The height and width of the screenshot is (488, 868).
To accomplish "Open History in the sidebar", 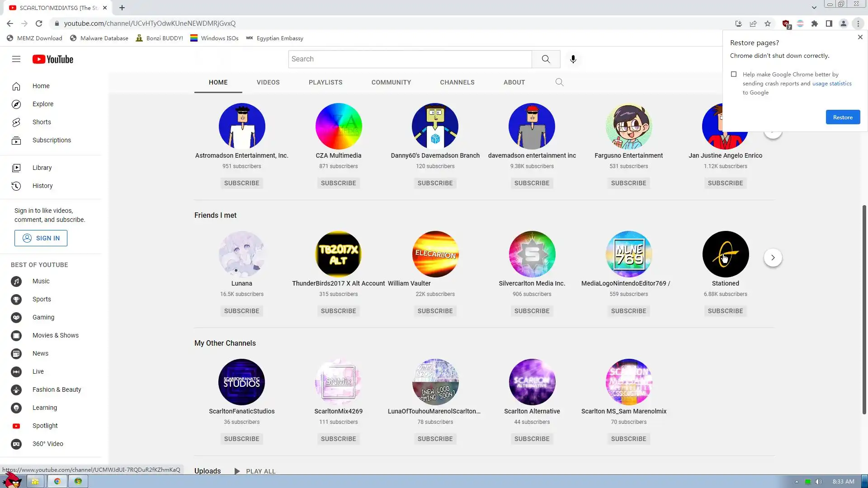I will (x=42, y=186).
